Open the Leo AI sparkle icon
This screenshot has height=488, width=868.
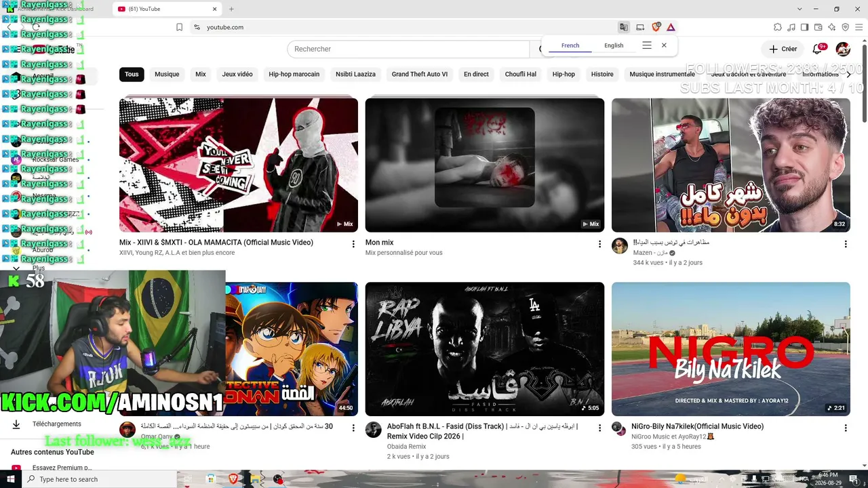(x=831, y=27)
